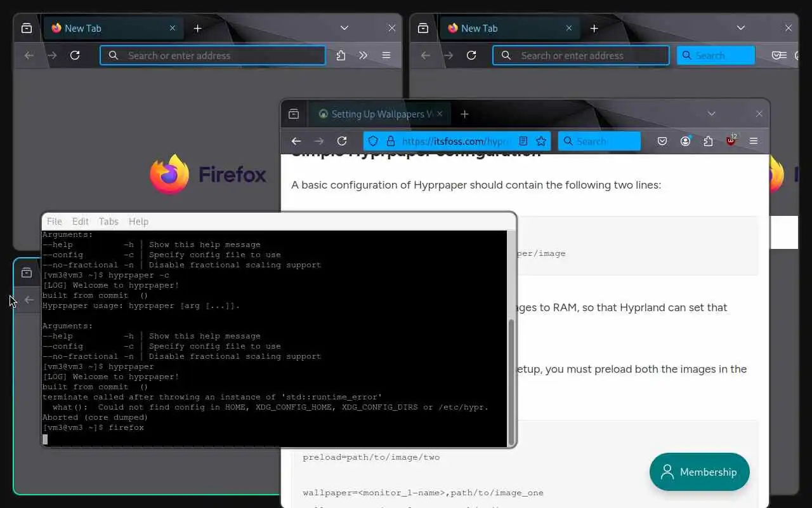Close New Tab in top-left Firefox window
Viewport: 812px width, 508px height.
[173, 28]
